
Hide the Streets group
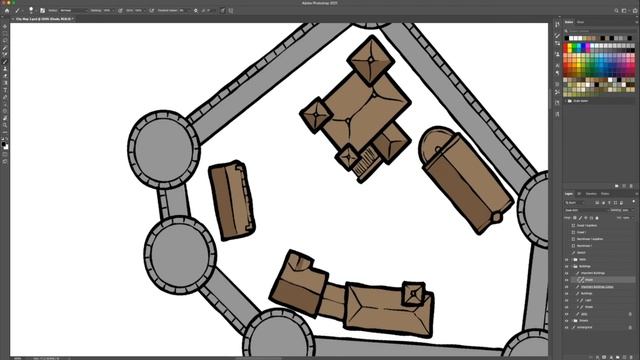pos(567,320)
